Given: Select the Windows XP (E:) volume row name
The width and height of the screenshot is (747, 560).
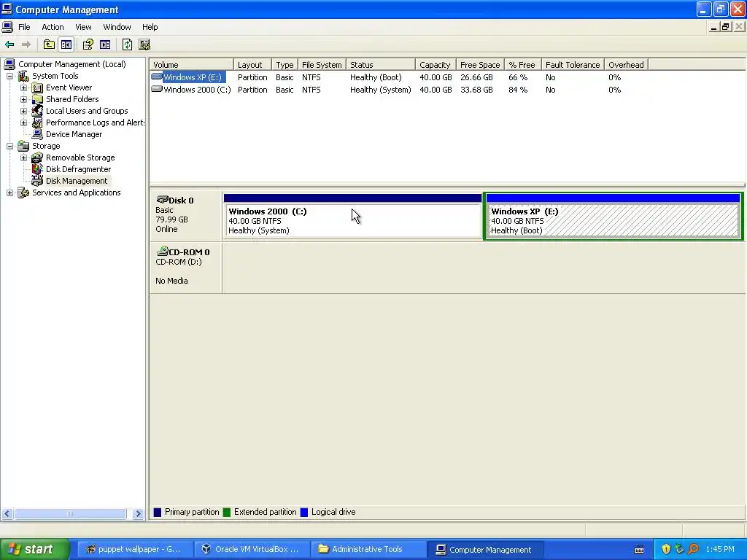Looking at the screenshot, I should pyautogui.click(x=193, y=77).
